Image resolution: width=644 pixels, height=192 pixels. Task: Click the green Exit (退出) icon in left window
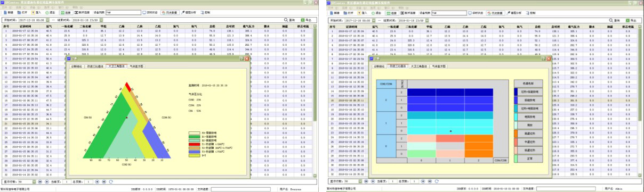[x=47, y=12]
